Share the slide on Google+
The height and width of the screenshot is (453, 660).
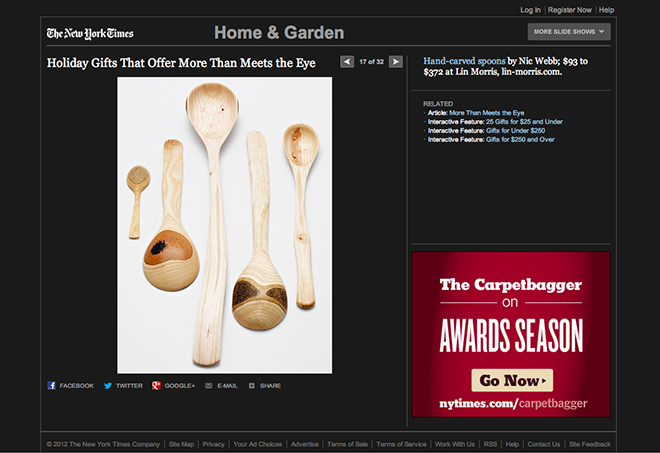point(173,386)
